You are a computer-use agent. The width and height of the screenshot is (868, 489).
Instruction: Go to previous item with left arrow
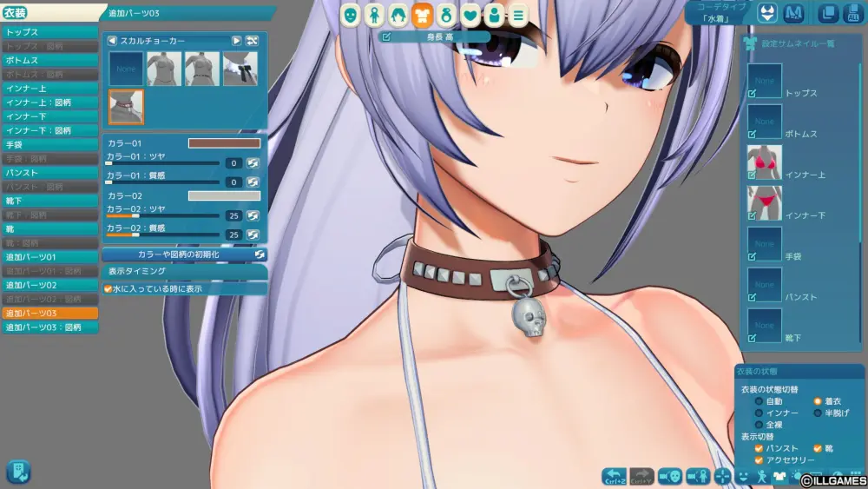(x=112, y=41)
